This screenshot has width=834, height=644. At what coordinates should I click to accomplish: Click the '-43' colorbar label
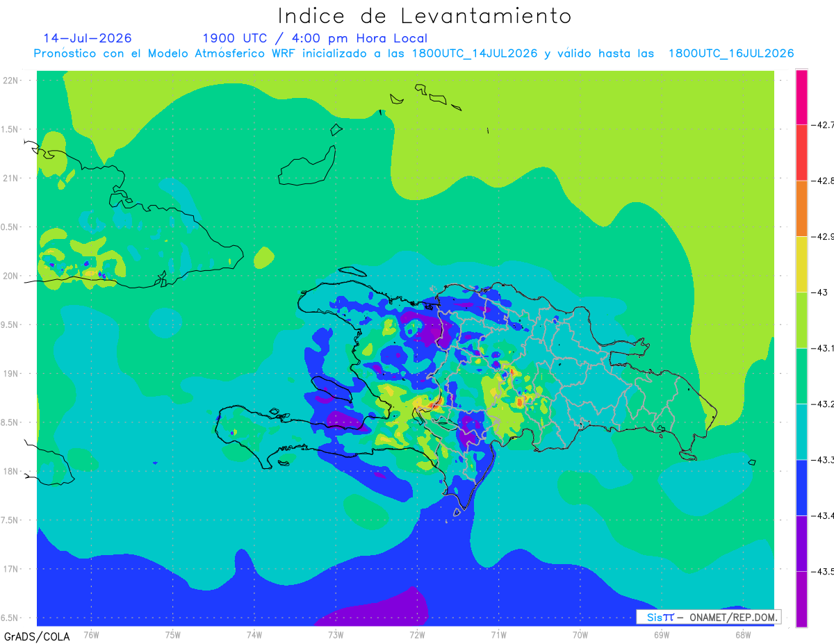click(x=819, y=292)
